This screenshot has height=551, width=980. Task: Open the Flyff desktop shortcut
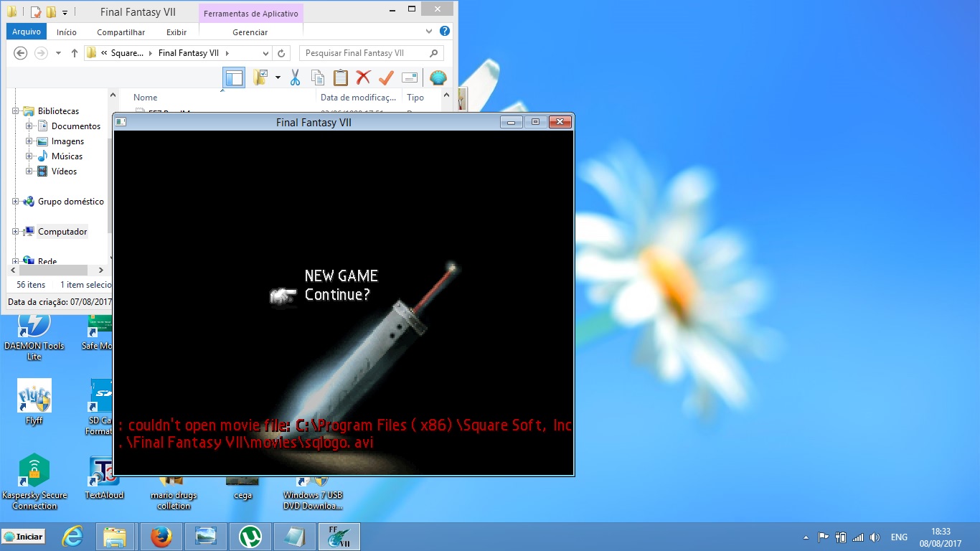click(x=34, y=402)
